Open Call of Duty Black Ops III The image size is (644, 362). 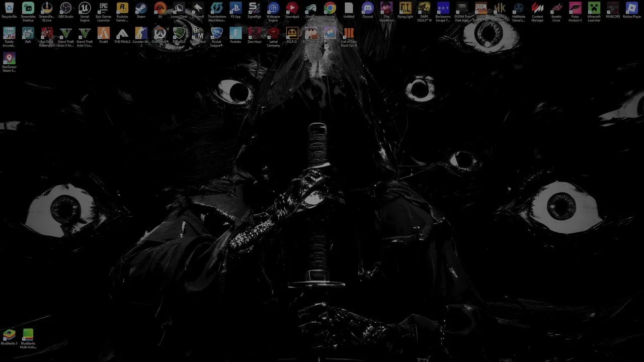click(x=349, y=37)
